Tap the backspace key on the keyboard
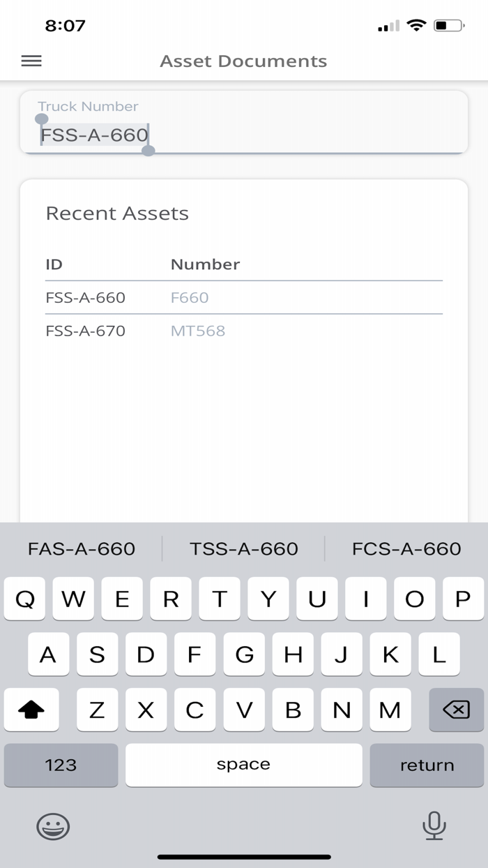This screenshot has height=868, width=488. (455, 710)
